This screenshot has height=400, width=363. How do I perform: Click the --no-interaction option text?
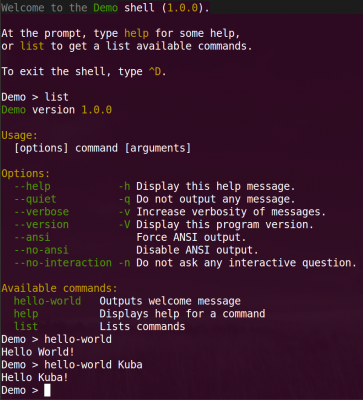point(63,263)
